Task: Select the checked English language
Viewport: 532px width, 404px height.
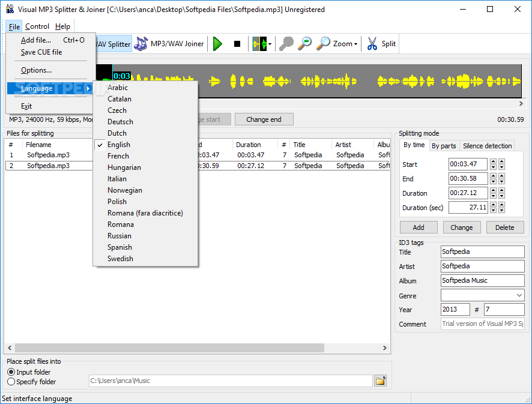Action: click(145, 145)
